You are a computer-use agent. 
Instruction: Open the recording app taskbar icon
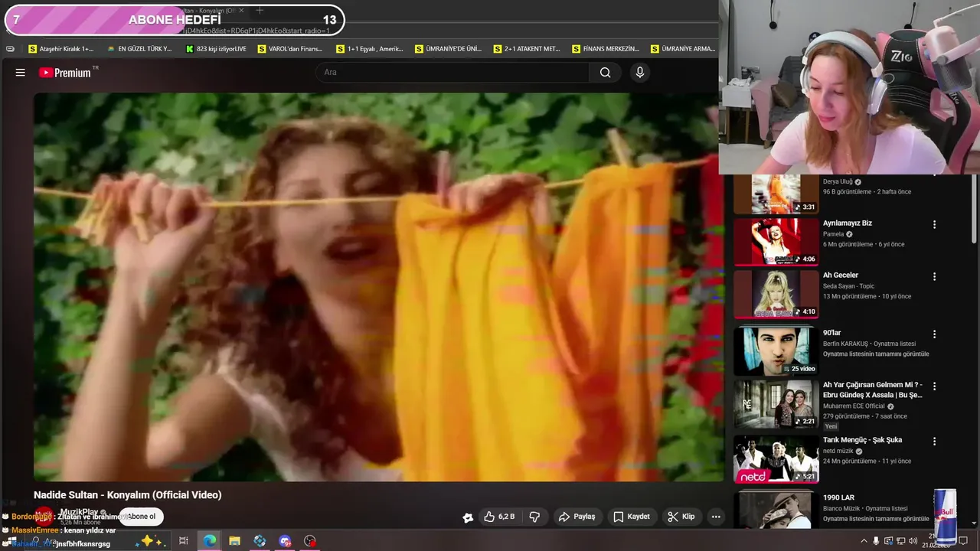point(310,541)
